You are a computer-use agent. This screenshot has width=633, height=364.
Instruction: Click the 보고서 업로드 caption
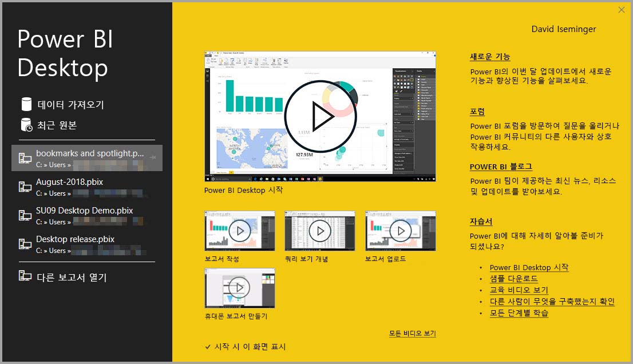click(385, 259)
